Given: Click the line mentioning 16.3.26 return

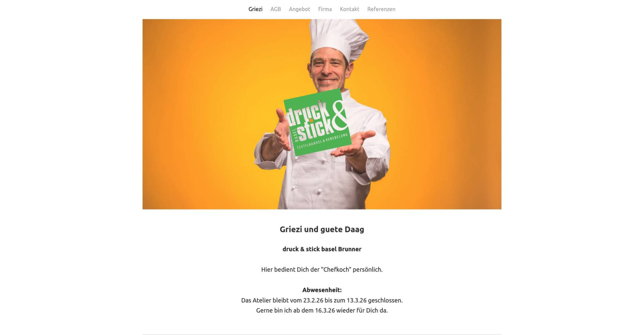Looking at the screenshot, I should point(322,310).
